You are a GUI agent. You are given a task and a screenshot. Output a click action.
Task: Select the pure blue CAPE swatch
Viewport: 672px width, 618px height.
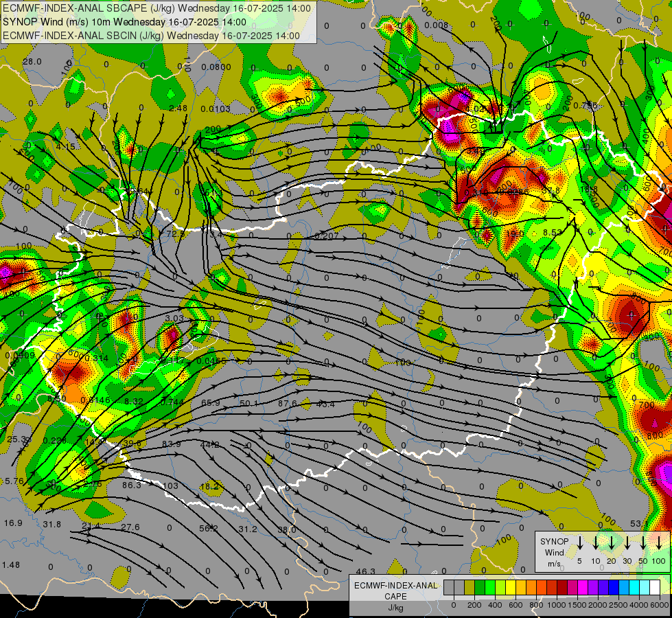pos(614,587)
